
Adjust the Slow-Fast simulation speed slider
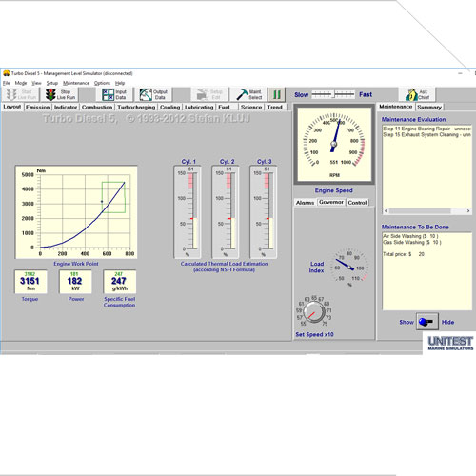333,94
